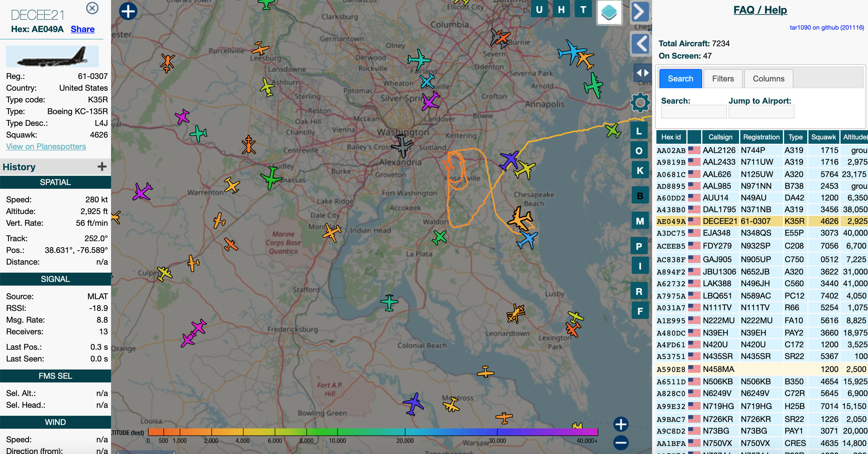
Task: Switch to the Columns tab
Action: point(768,78)
